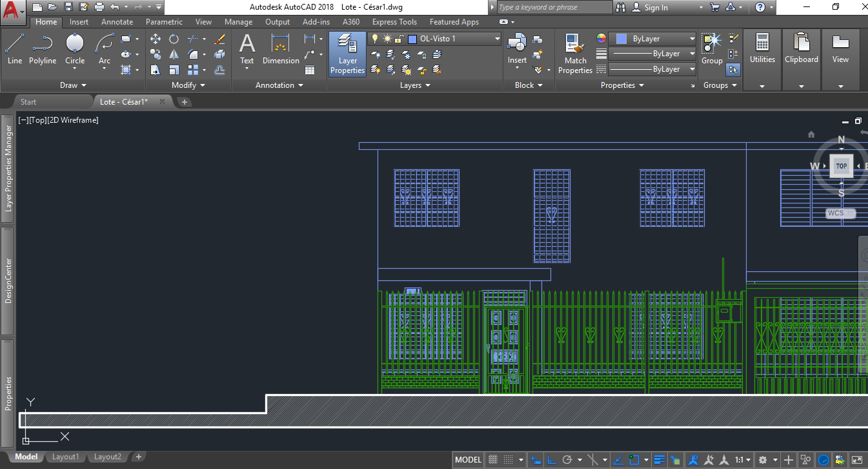The width and height of the screenshot is (868, 469).
Task: Switch to the Annotate ribbon tab
Action: pyautogui.click(x=117, y=22)
